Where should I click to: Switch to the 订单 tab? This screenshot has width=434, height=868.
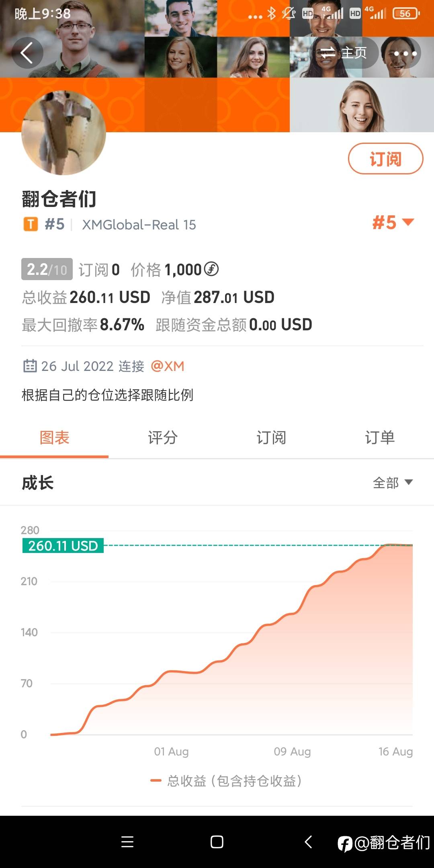click(380, 438)
